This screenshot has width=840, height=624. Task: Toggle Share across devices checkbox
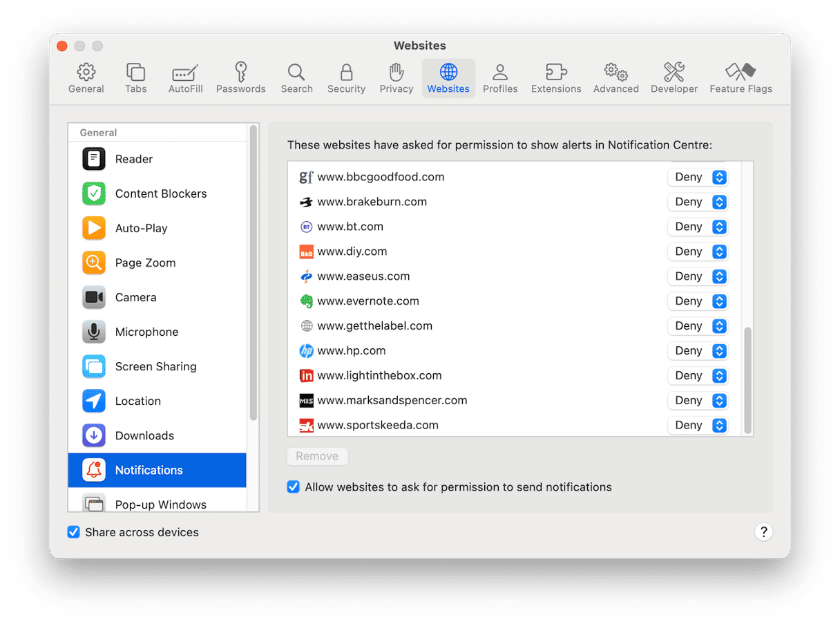[x=74, y=532]
